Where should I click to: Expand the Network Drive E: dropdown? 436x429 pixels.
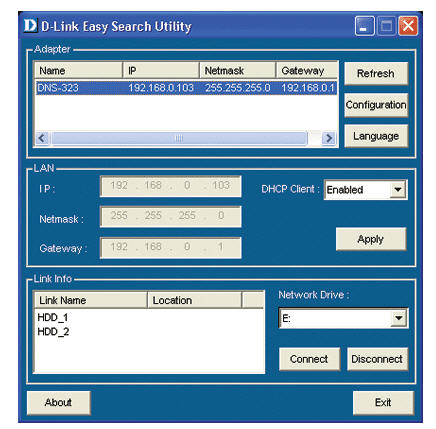coord(399,318)
